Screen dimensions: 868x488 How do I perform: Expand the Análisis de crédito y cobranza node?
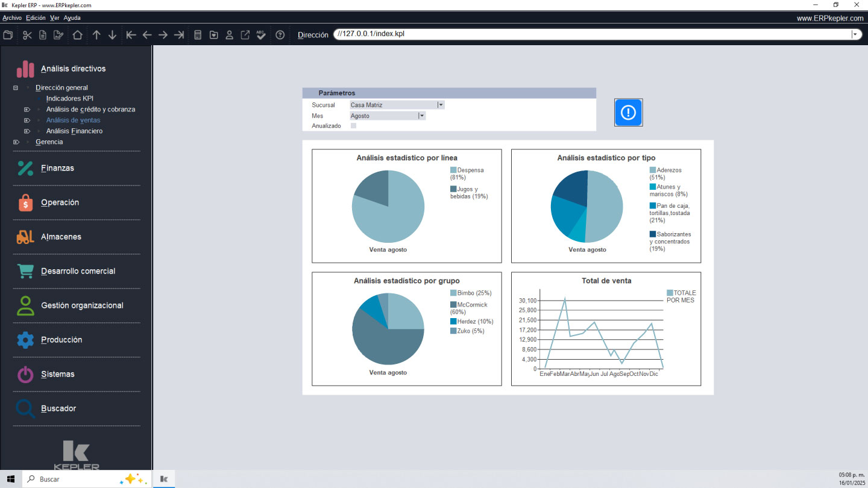pos(27,109)
